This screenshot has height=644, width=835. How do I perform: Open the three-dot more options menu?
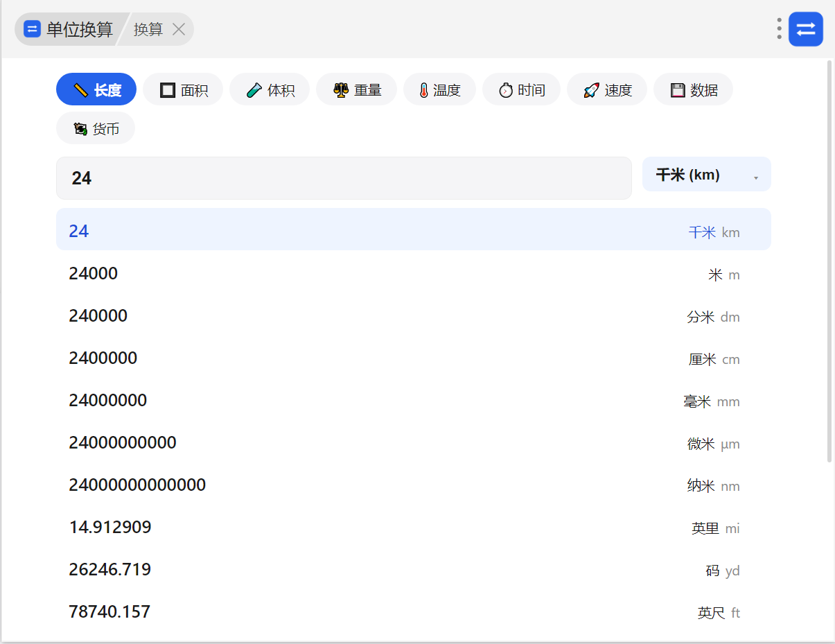pyautogui.click(x=780, y=28)
